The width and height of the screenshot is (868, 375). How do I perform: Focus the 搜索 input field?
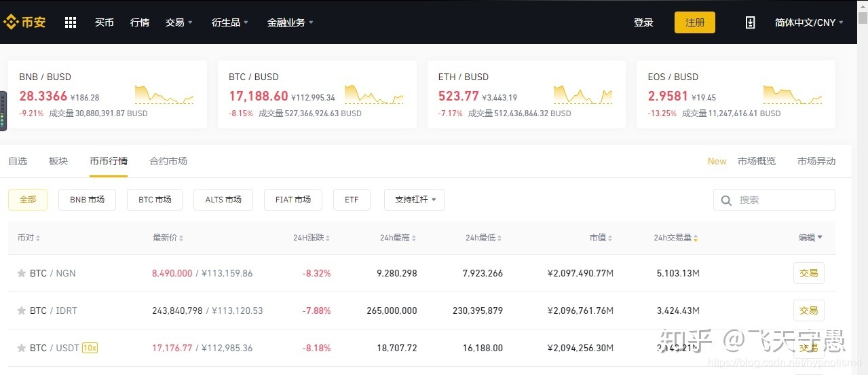[774, 200]
